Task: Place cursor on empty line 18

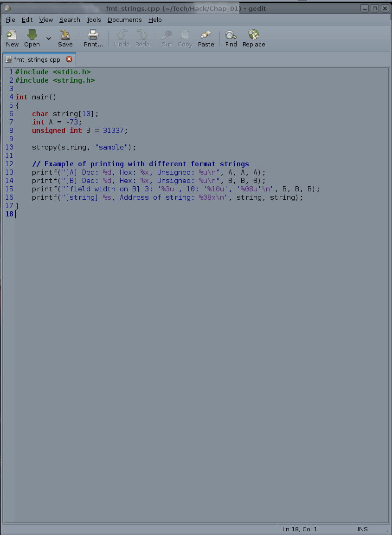Action: click(x=201, y=214)
